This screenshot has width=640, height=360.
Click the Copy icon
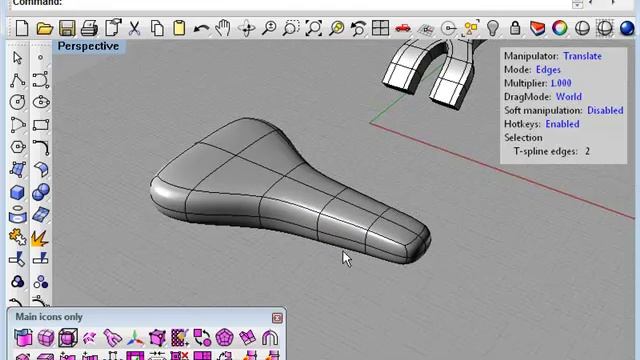coord(157,29)
